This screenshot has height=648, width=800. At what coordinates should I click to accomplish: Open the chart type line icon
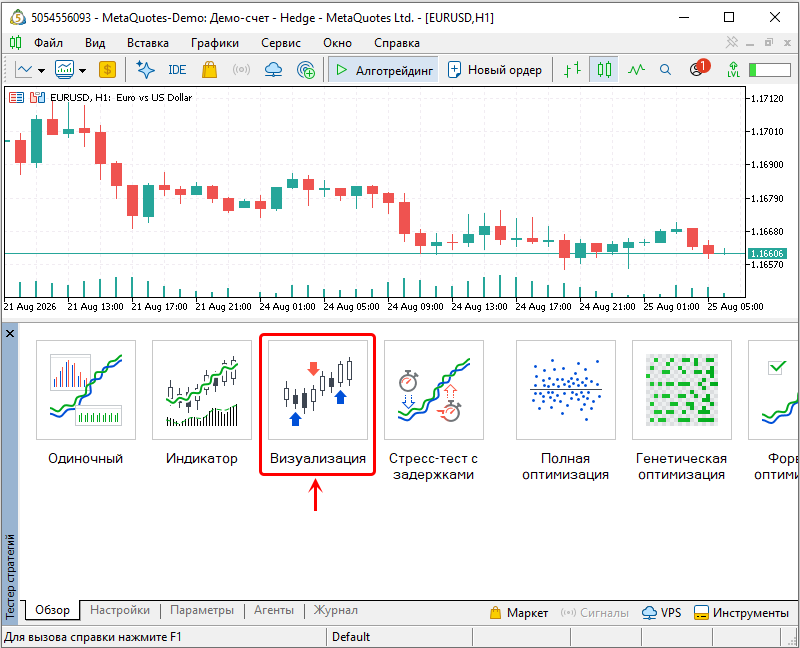[24, 69]
